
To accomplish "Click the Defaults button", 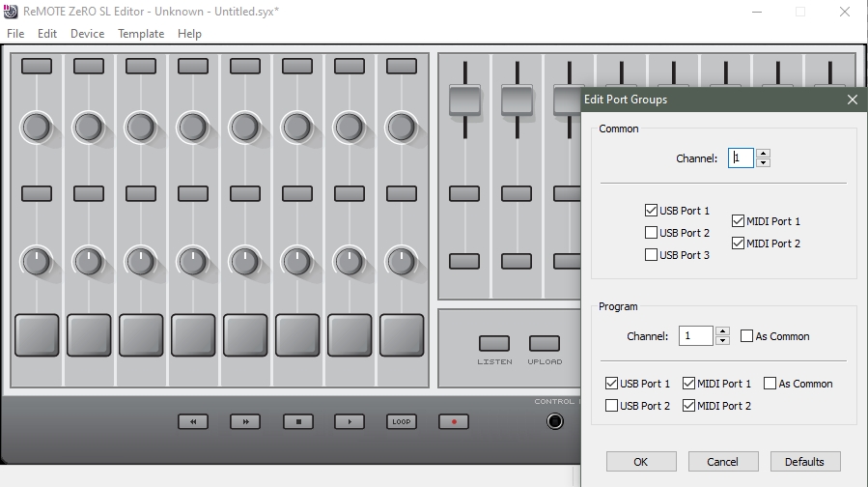I will click(805, 462).
